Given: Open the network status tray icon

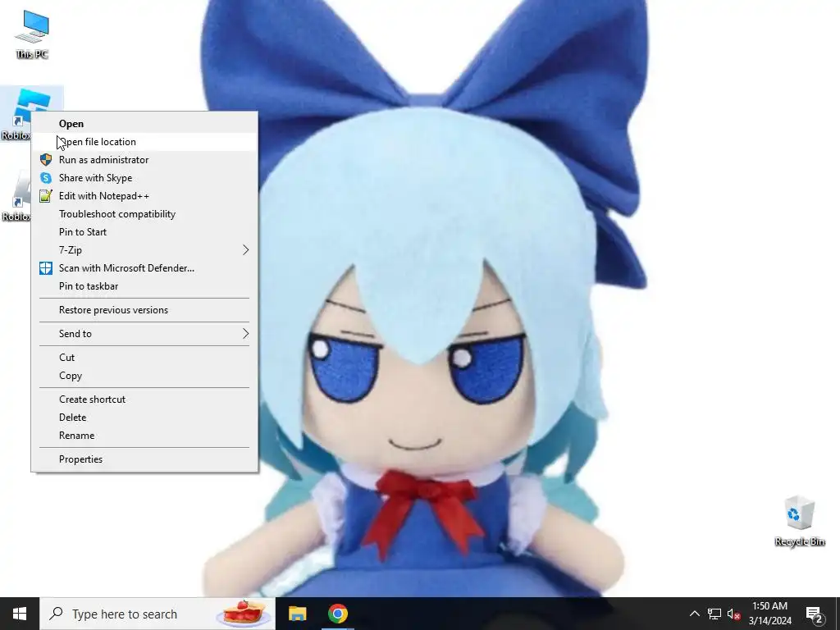Looking at the screenshot, I should [714, 614].
